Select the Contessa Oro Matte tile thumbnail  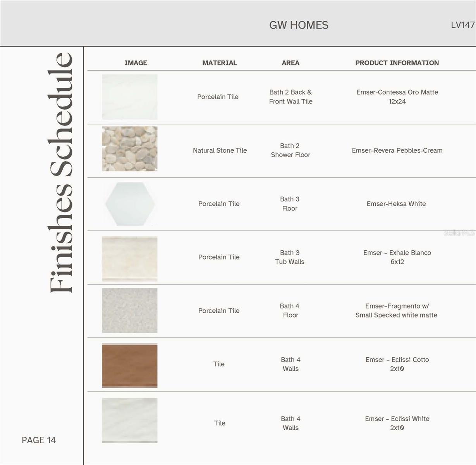129,96
